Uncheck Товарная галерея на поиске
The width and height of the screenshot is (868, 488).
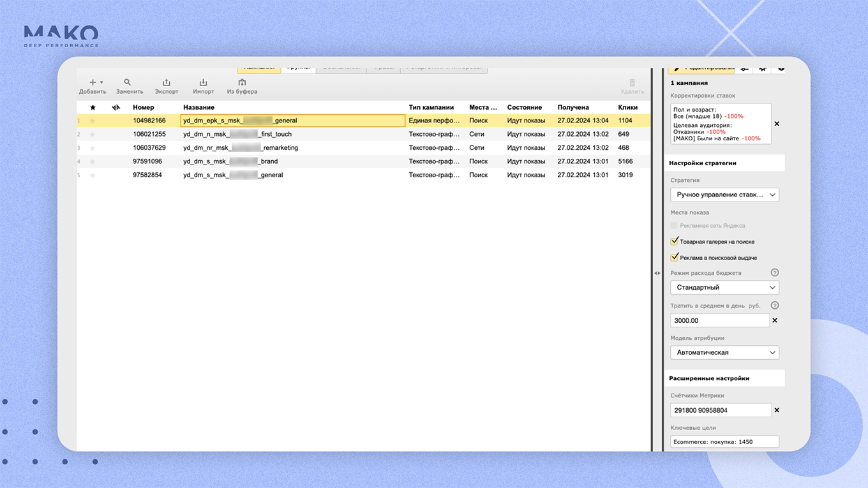pyautogui.click(x=675, y=242)
